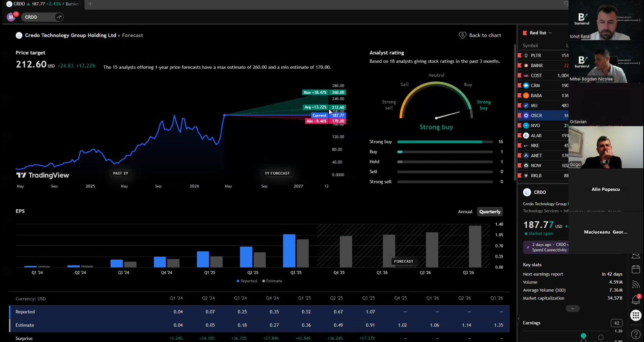Select NVO in the watchlist

point(535,126)
